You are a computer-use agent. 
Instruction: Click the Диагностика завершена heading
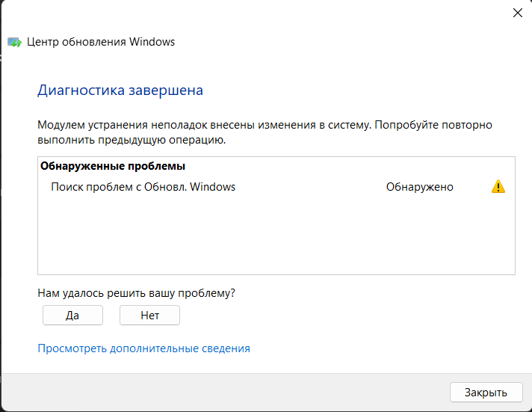point(120,90)
